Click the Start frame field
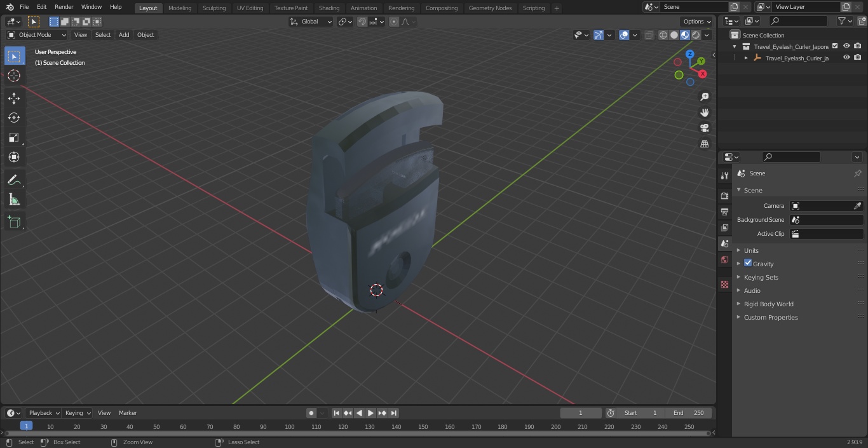 (x=641, y=413)
